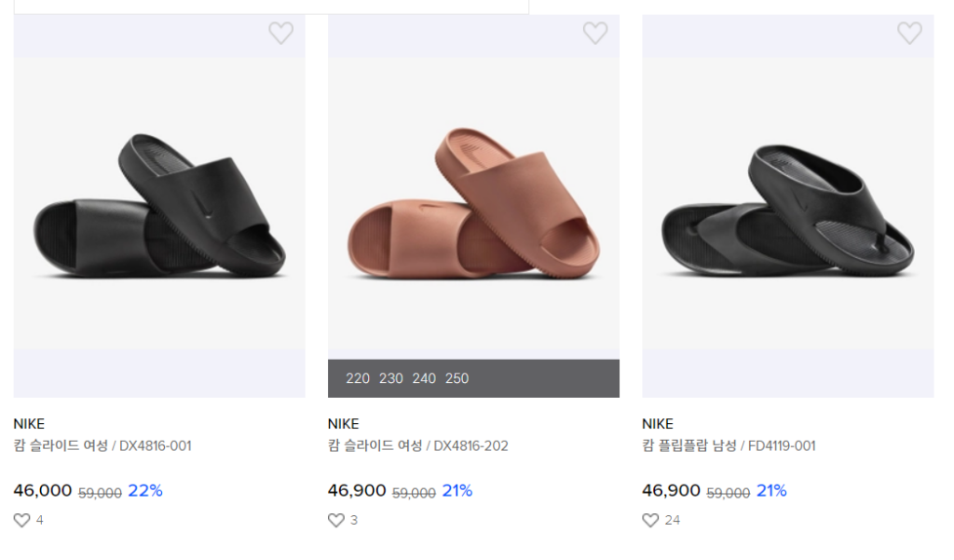This screenshot has width=954, height=560.
Task: Open product title with code DX4816-202
Action: (417, 445)
